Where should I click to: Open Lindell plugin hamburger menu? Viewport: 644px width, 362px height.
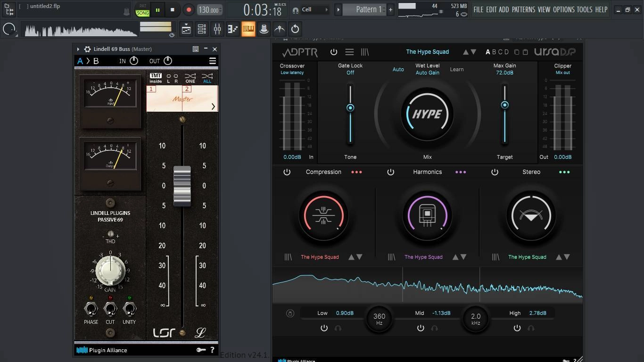213,61
